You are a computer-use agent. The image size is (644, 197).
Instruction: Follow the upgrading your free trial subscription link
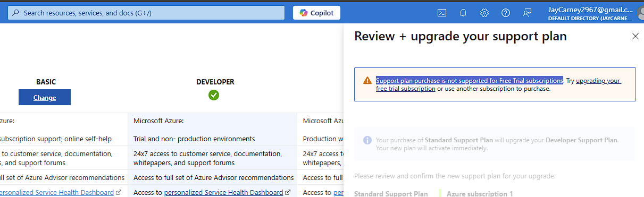coord(598,81)
